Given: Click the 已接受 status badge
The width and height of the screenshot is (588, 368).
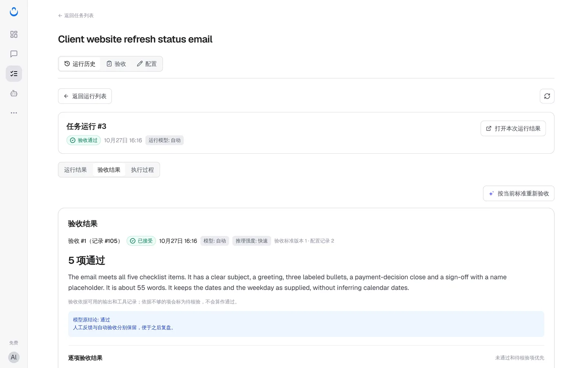Looking at the screenshot, I should (x=141, y=241).
